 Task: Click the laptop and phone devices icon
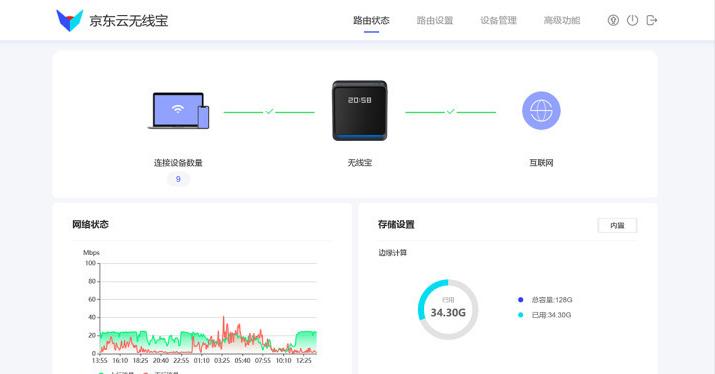tap(178, 111)
